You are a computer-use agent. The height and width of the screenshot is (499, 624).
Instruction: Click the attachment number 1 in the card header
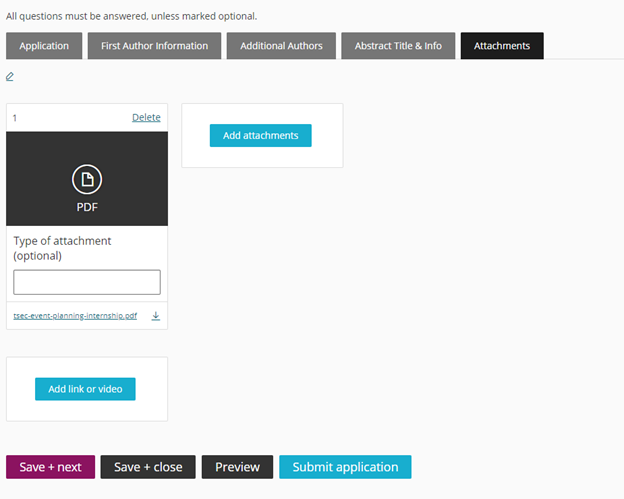pyautogui.click(x=15, y=118)
